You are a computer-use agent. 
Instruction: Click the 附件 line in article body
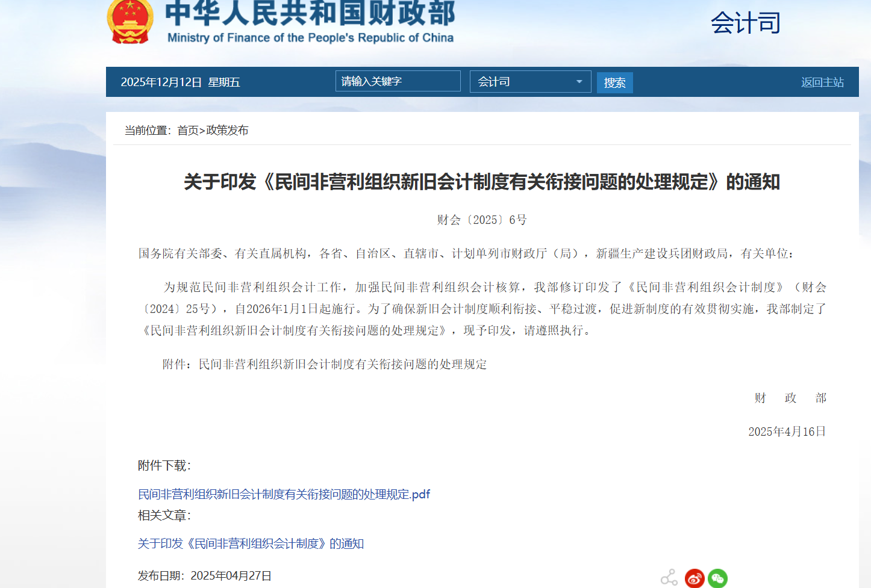(325, 364)
